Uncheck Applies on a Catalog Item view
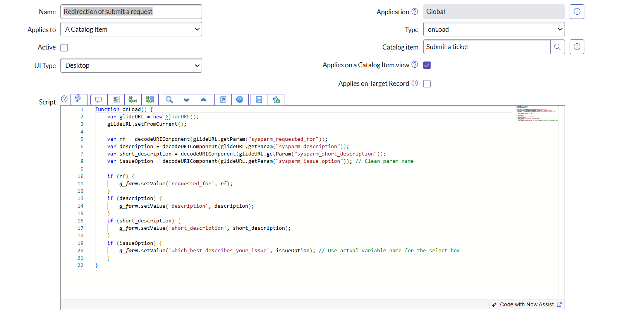The image size is (644, 323). pyautogui.click(x=427, y=65)
